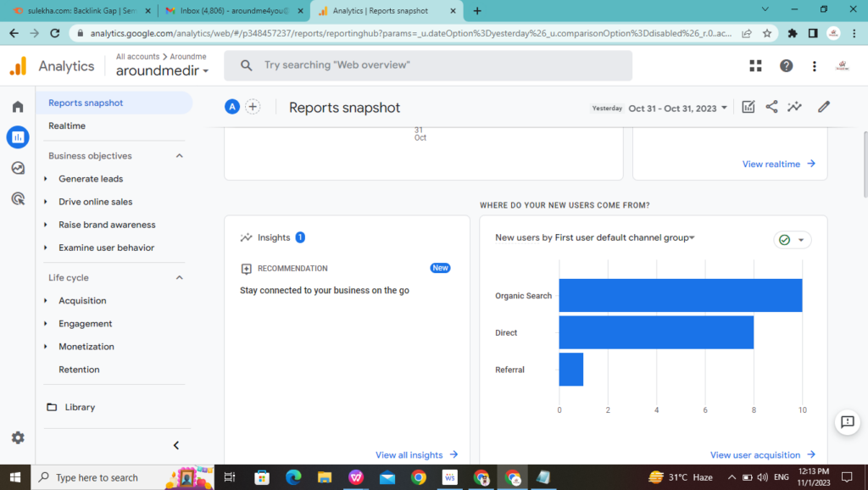This screenshot has width=868, height=490.
Task: Open Microsoft Word from the taskbar
Action: [x=451, y=477]
